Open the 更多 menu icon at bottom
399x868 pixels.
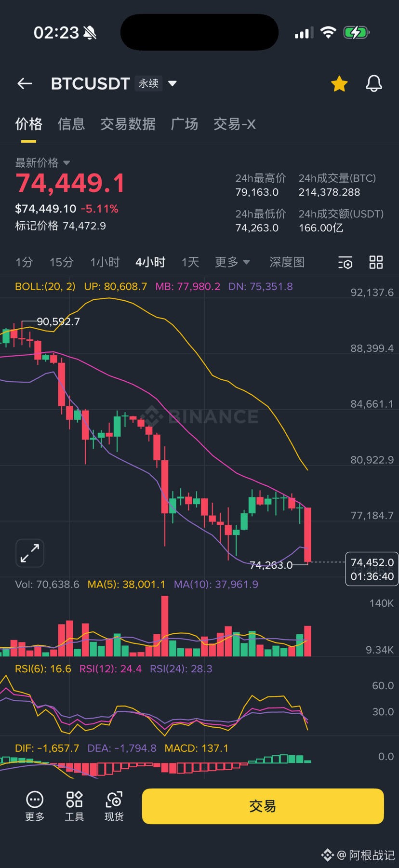pyautogui.click(x=35, y=806)
